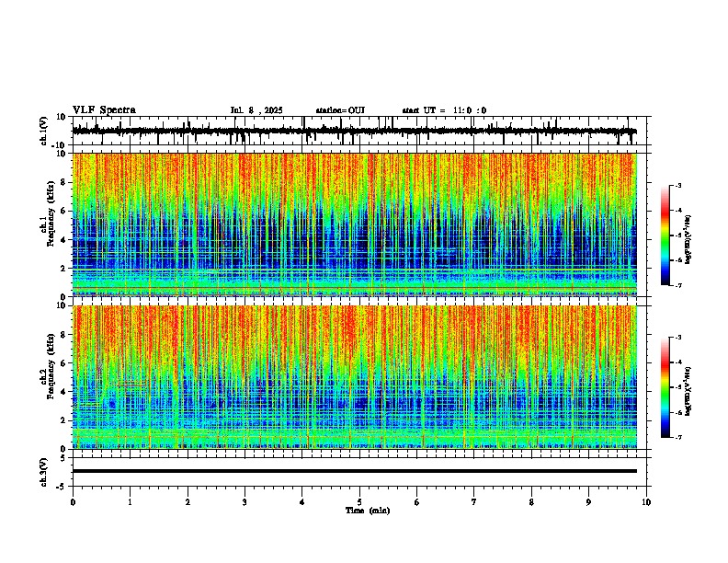Click the '-3' label atop the ch.1 colorbar
The width and height of the screenshot is (728, 563).
click(x=677, y=185)
